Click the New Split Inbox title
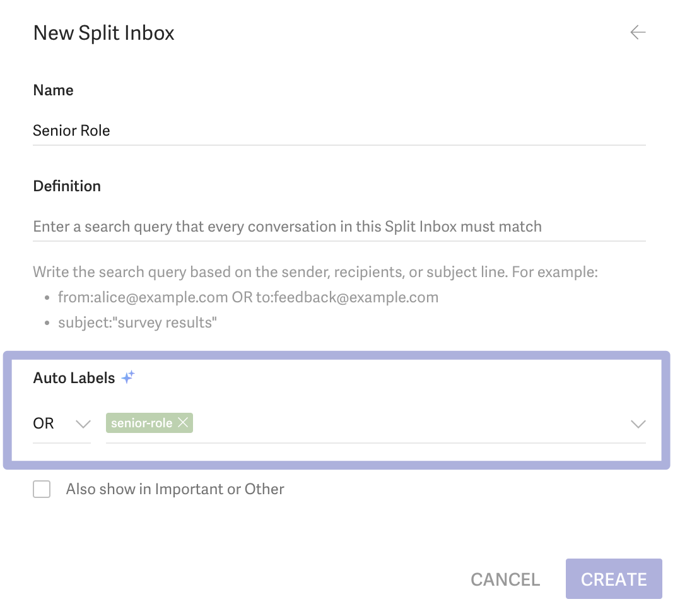Screen dimensions: 680x616 pos(103,33)
